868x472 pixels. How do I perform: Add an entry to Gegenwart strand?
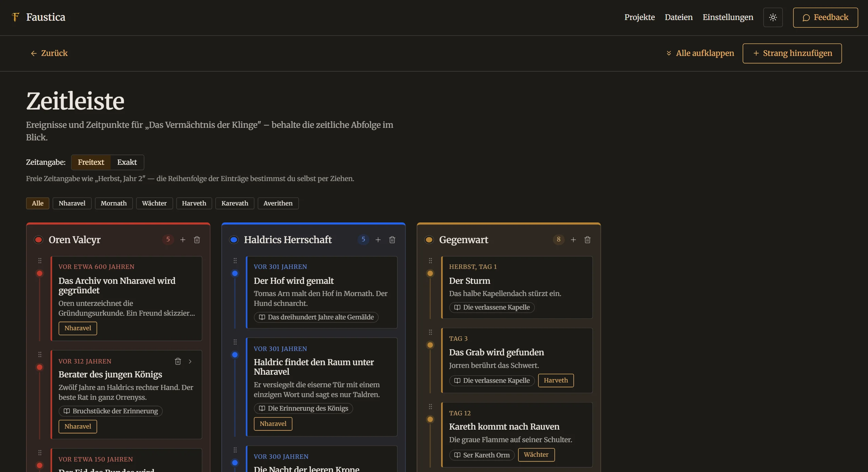coord(573,240)
